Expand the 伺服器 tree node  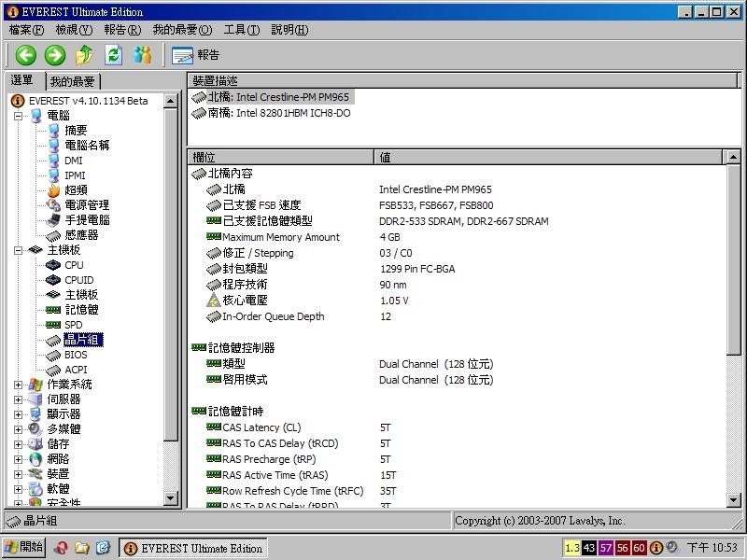point(18,400)
